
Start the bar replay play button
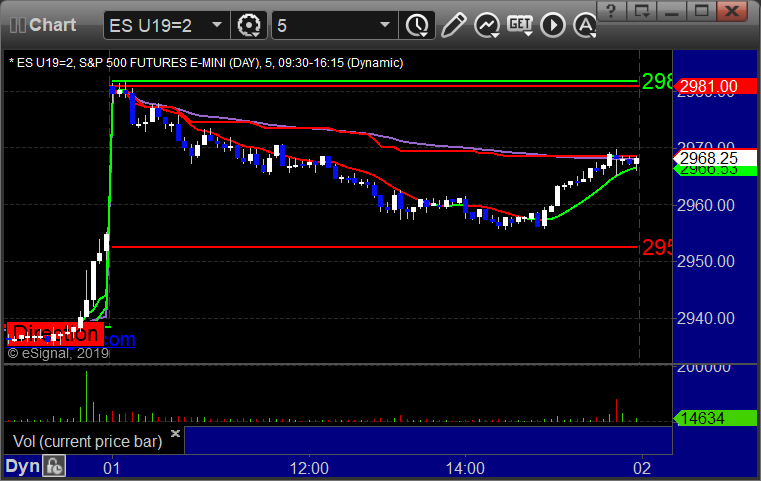[553, 25]
